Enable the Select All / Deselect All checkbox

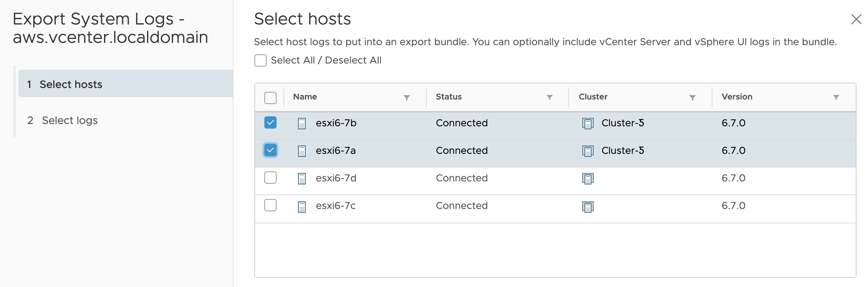click(x=260, y=60)
